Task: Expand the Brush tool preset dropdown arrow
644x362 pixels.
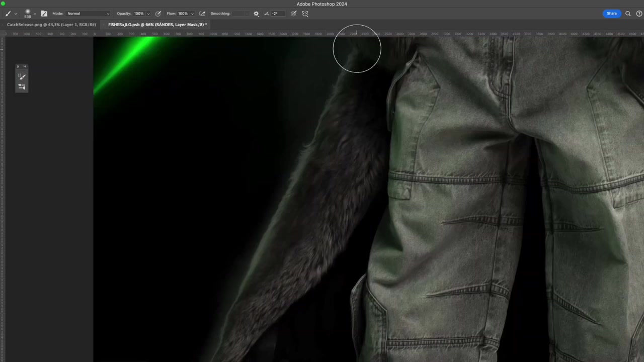Action: (x=16, y=14)
